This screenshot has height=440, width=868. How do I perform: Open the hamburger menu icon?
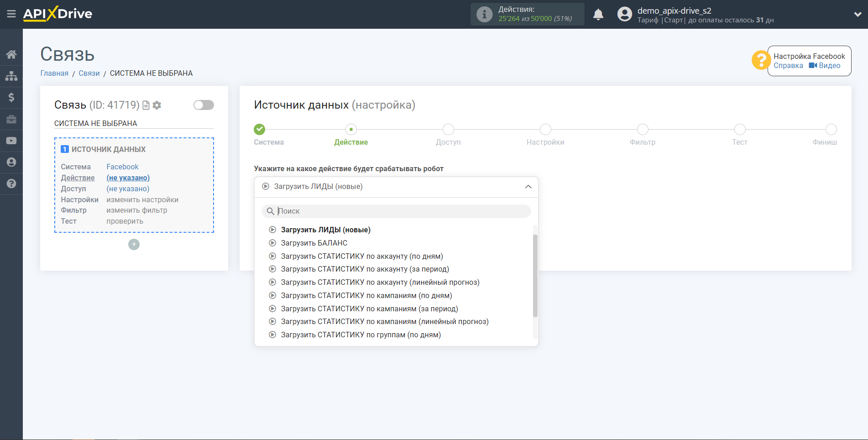pos(11,14)
